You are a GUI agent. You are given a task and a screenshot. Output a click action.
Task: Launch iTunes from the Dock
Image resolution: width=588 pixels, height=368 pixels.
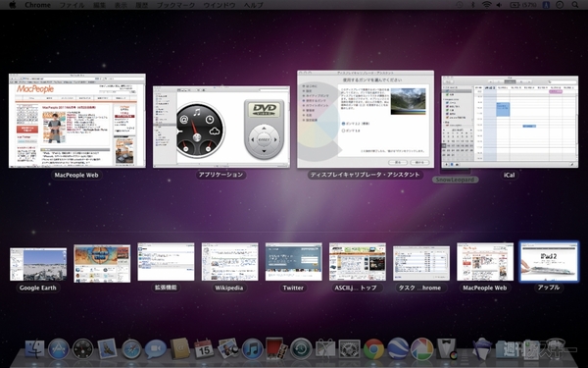253,349
